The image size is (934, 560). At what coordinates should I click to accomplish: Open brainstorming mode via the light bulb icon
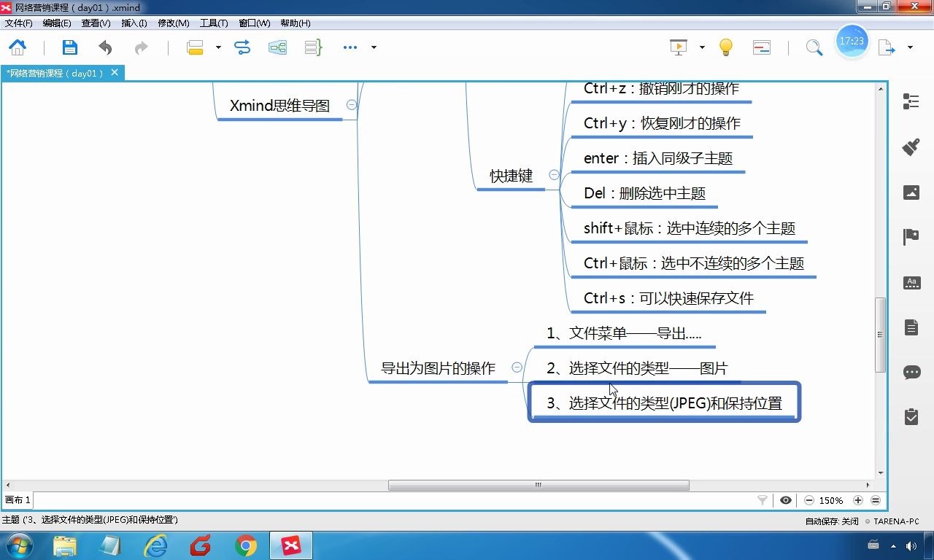pyautogui.click(x=725, y=47)
